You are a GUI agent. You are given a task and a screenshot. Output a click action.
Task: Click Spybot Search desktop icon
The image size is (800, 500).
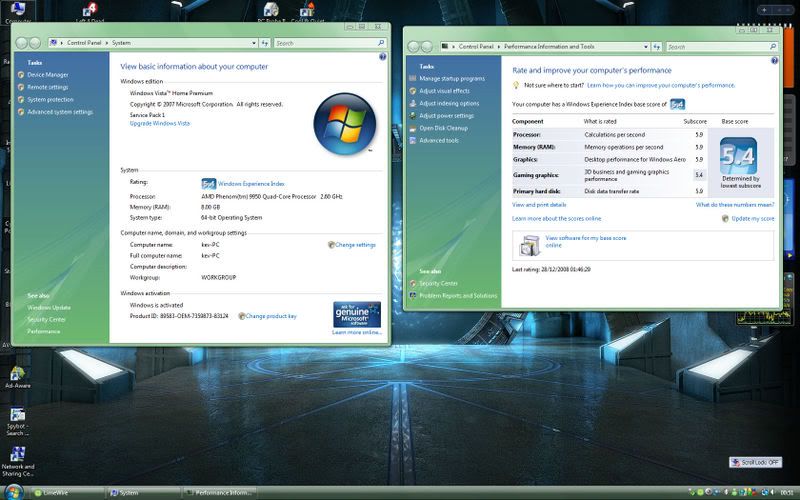pyautogui.click(x=17, y=421)
